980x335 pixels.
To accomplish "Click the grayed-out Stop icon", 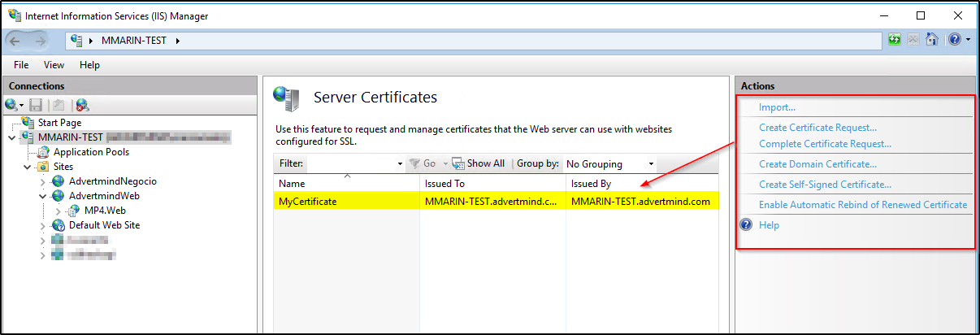I will [x=913, y=39].
